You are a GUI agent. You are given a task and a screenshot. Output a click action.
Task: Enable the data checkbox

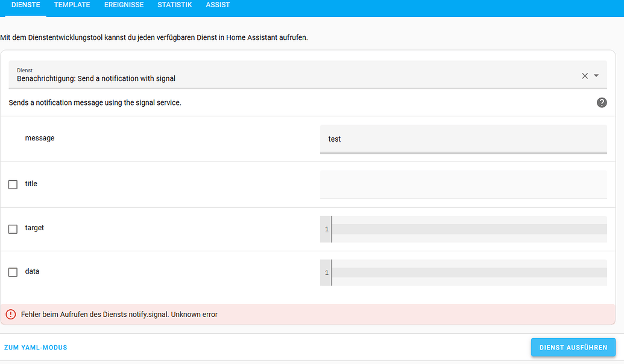13,272
